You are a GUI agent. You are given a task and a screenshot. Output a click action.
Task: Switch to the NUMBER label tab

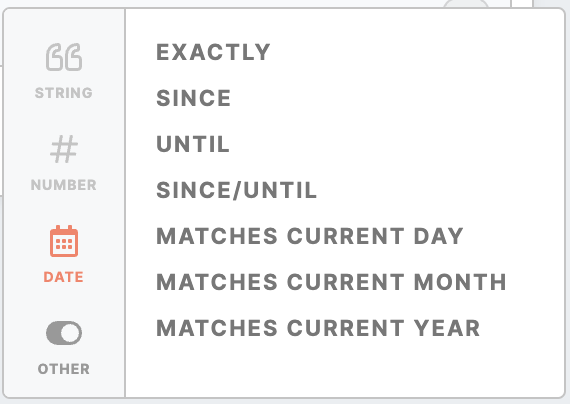(x=64, y=185)
